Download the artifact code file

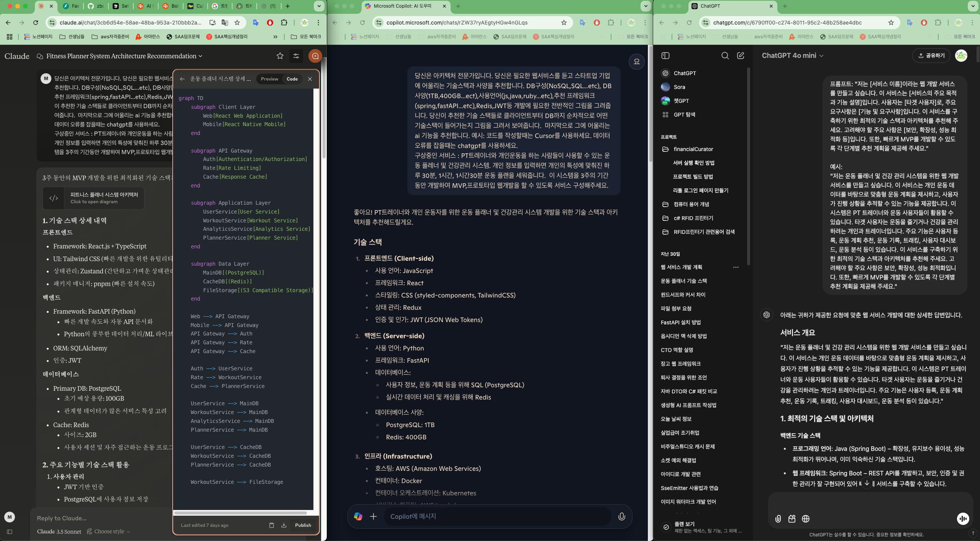(x=284, y=525)
